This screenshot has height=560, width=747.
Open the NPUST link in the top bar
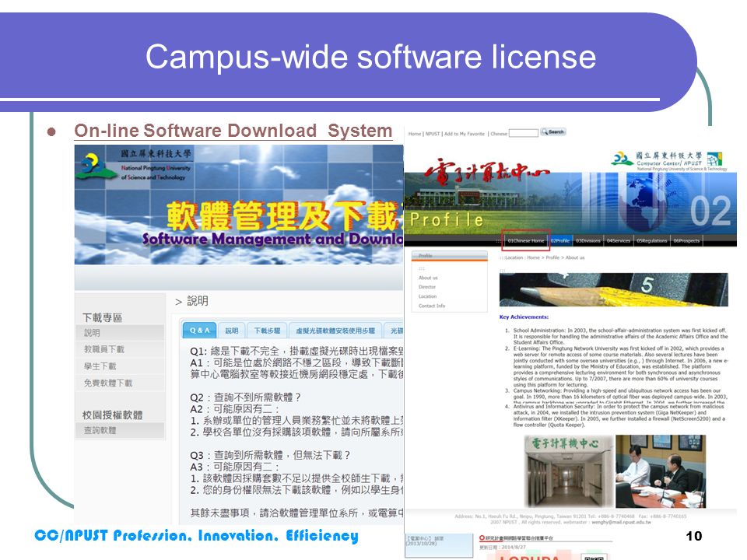pos(433,134)
